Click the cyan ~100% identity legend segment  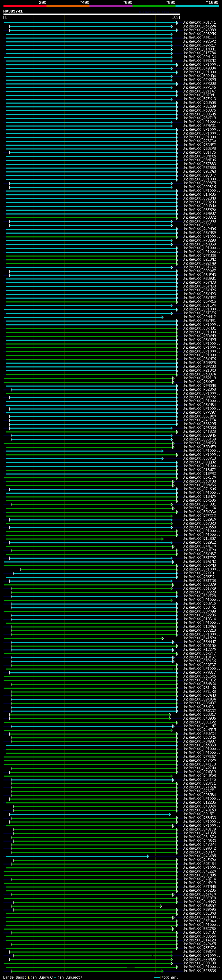197,6
